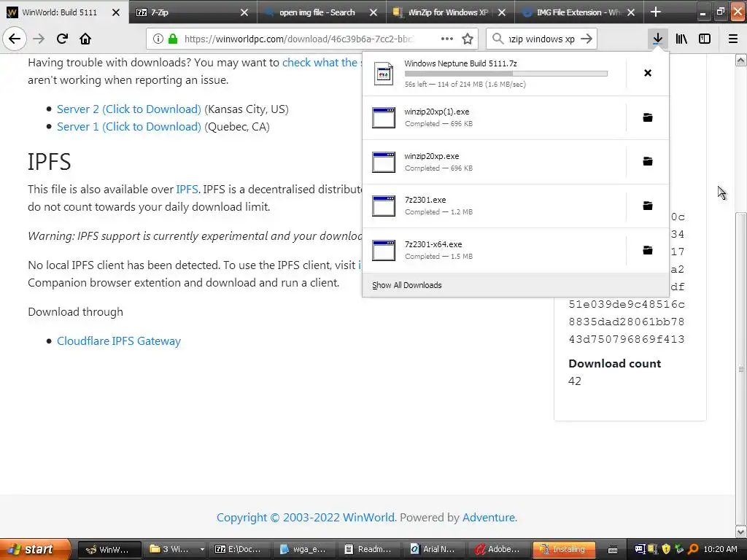The width and height of the screenshot is (747, 560).
Task: Open the 7z2301-x64.exe download entry
Action: click(x=494, y=251)
